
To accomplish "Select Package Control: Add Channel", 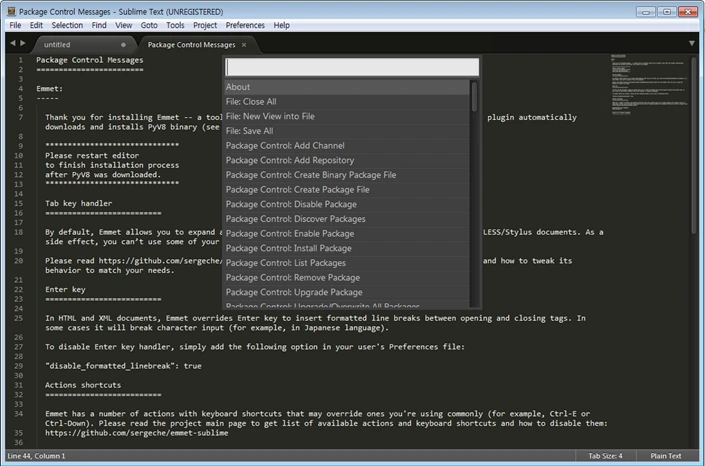I will pyautogui.click(x=347, y=146).
